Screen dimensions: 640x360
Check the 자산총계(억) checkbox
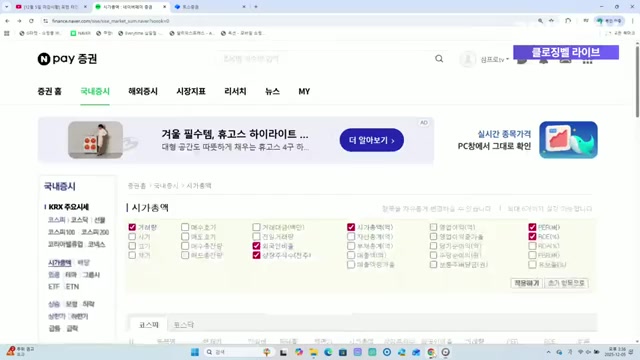pos(351,236)
